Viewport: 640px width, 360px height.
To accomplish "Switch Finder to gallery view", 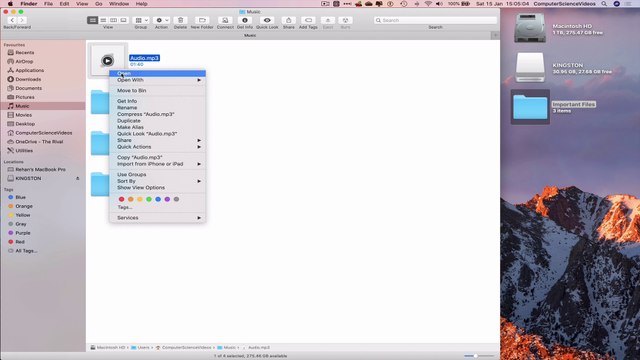I will (x=124, y=20).
